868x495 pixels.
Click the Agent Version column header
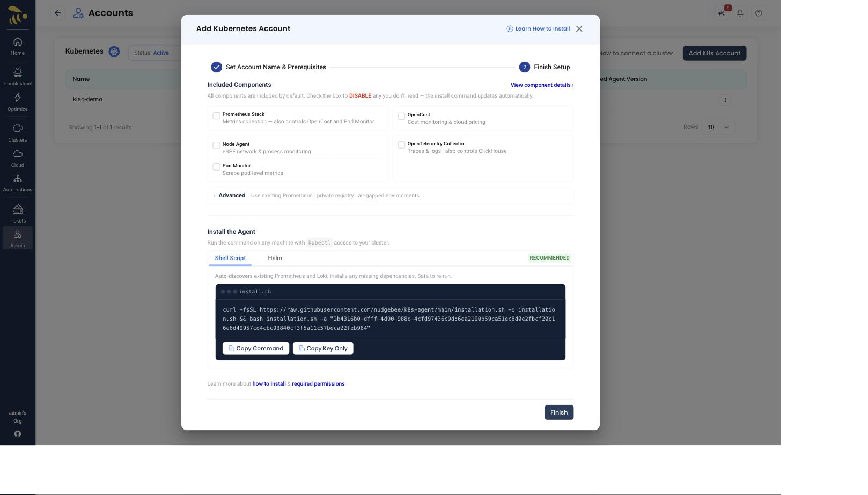tap(623, 79)
